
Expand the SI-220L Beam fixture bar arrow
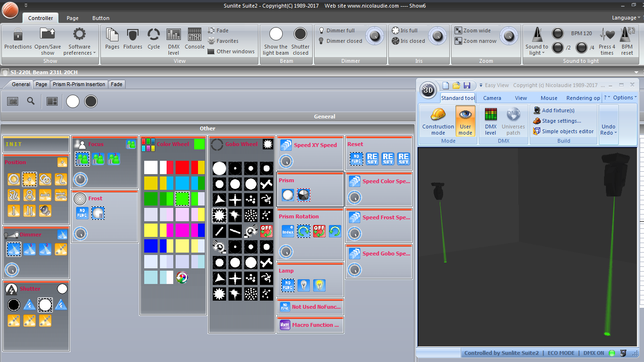[x=637, y=72]
